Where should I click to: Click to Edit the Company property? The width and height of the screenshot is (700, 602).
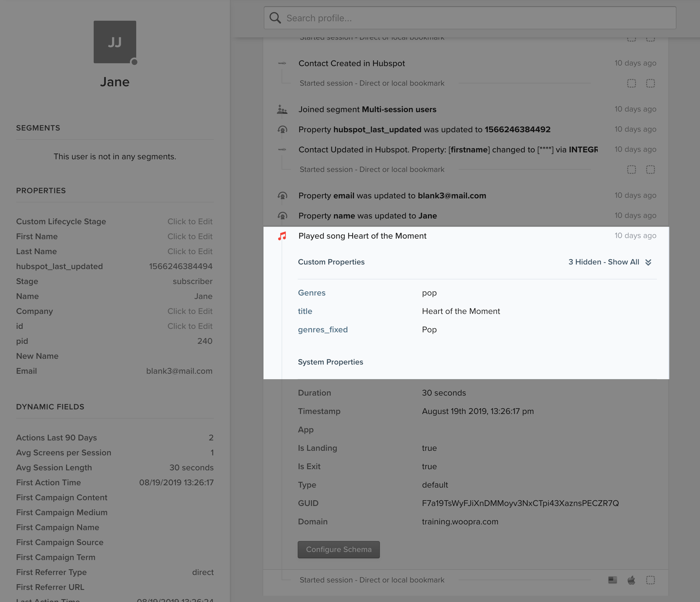click(190, 311)
